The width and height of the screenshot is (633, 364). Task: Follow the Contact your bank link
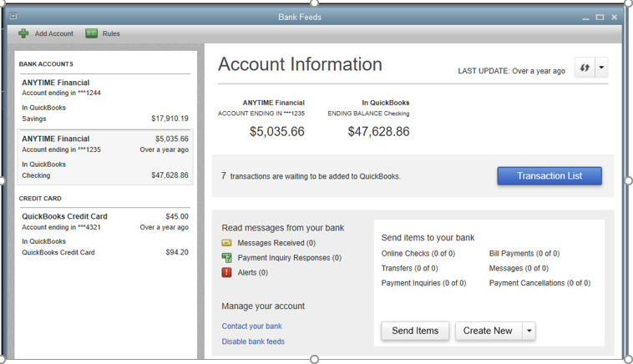(251, 326)
